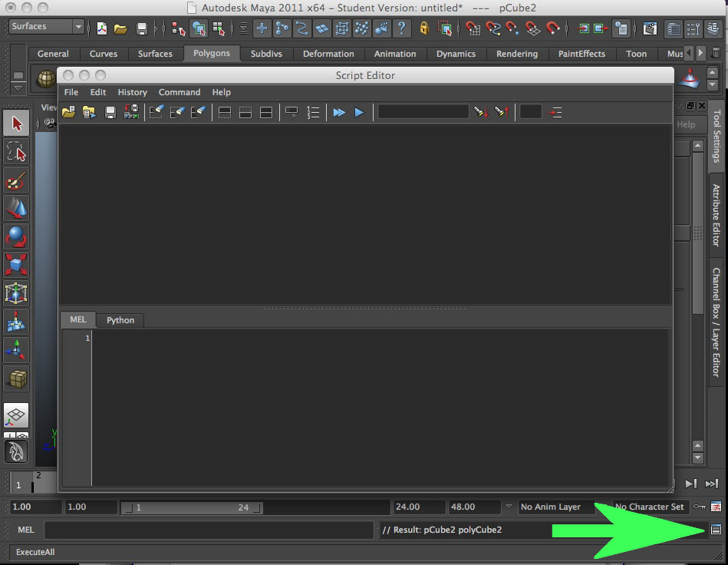Choose the Scale tool in the toolbox

click(17, 265)
